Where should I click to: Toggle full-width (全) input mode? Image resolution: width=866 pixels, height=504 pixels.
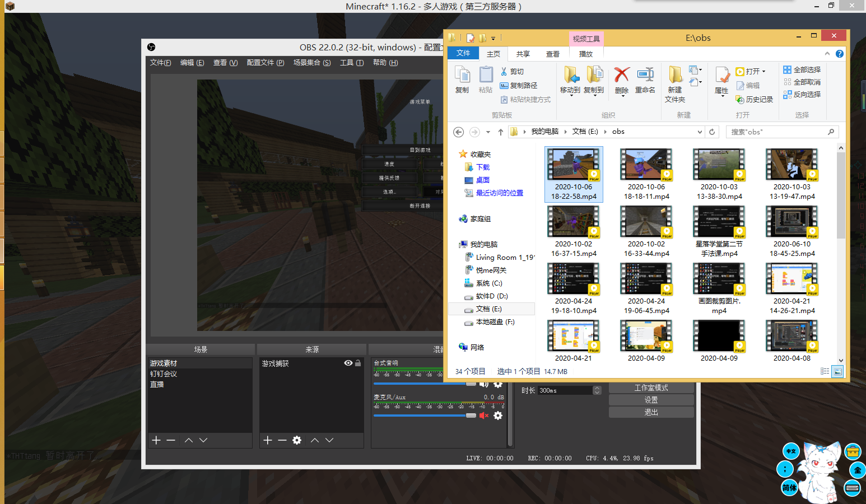(x=858, y=470)
